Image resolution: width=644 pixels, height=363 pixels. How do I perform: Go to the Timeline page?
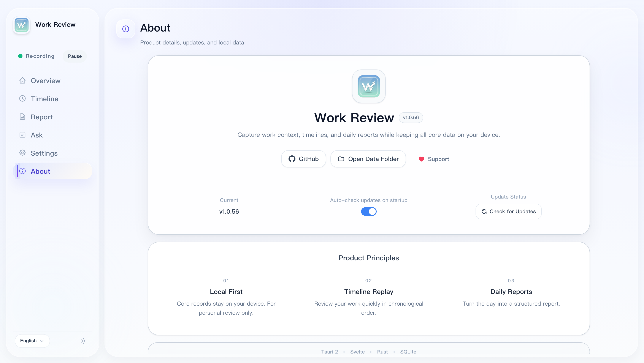[52, 99]
